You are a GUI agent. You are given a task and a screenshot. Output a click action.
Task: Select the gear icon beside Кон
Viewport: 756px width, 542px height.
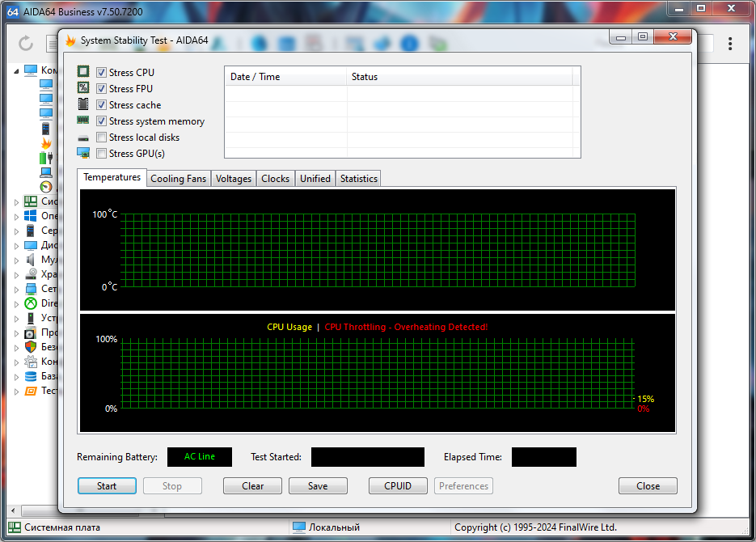click(x=31, y=362)
